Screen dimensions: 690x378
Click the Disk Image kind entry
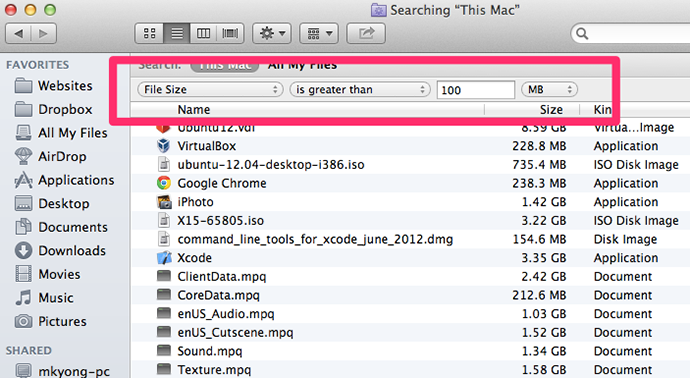click(x=625, y=239)
